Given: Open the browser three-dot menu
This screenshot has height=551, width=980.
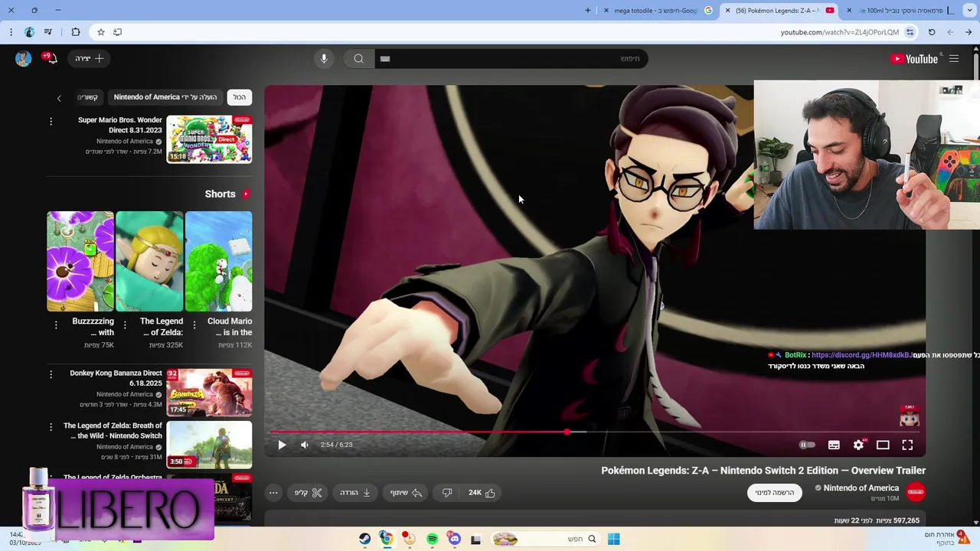Looking at the screenshot, I should (x=11, y=32).
